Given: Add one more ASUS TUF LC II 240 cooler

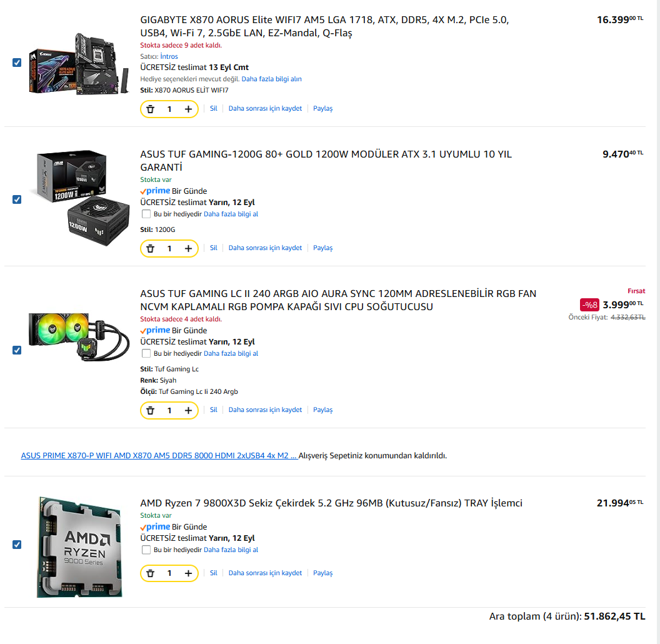Looking at the screenshot, I should [x=188, y=411].
